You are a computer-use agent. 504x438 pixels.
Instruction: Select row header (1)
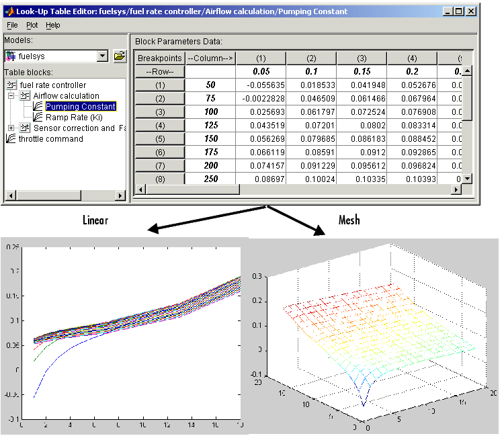160,85
